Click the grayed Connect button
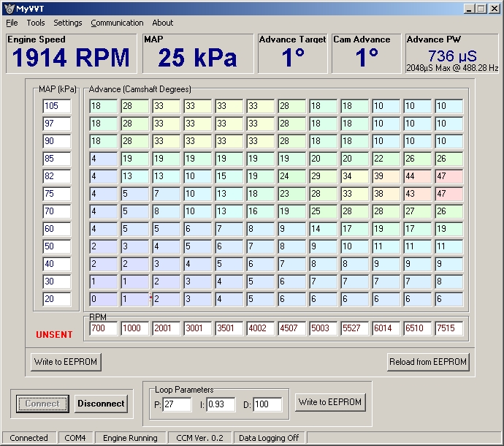The width and height of the screenshot is (504, 446). pyautogui.click(x=42, y=404)
